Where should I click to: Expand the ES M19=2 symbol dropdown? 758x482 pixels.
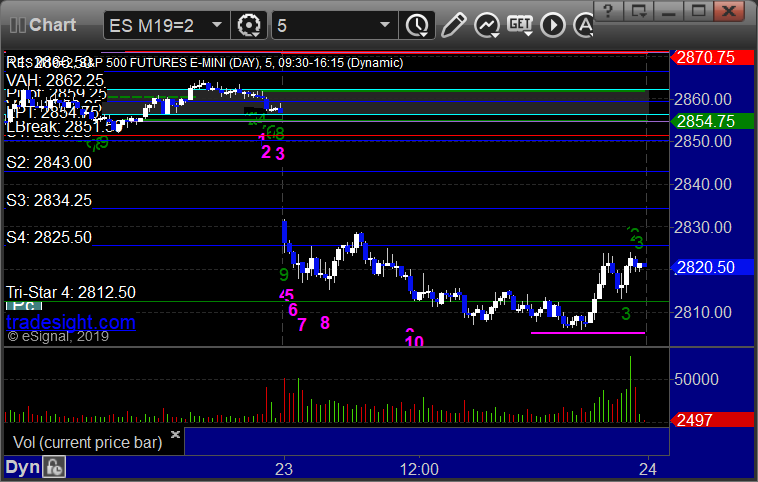217,25
